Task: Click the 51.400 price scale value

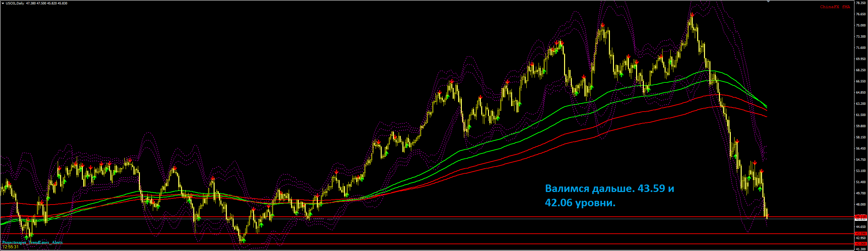Action: point(861,182)
